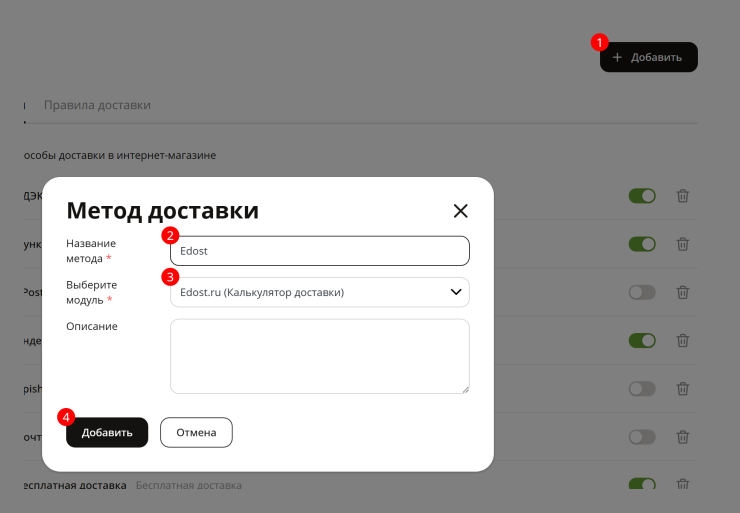Click the 'Выберите модуль' label
This screenshot has height=513, width=740.
pyautogui.click(x=91, y=292)
